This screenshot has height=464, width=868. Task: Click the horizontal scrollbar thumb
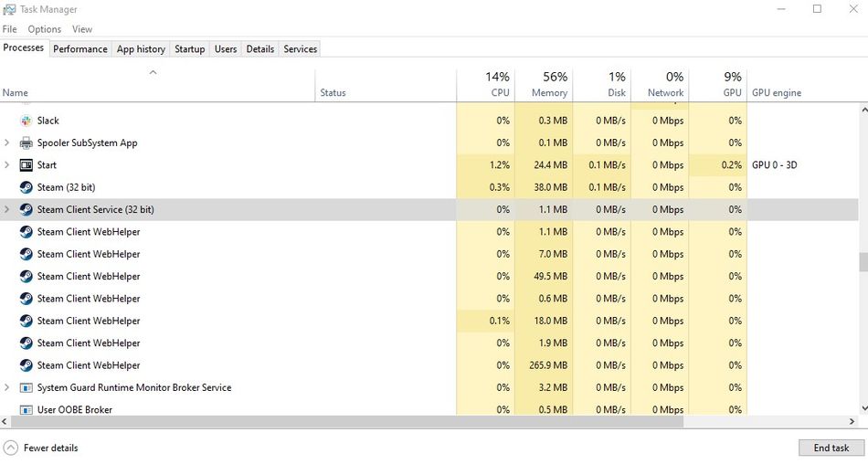347,421
